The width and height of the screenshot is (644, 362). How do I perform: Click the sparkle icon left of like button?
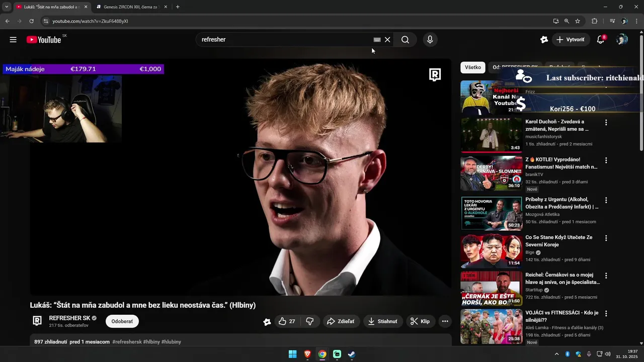[x=267, y=322]
